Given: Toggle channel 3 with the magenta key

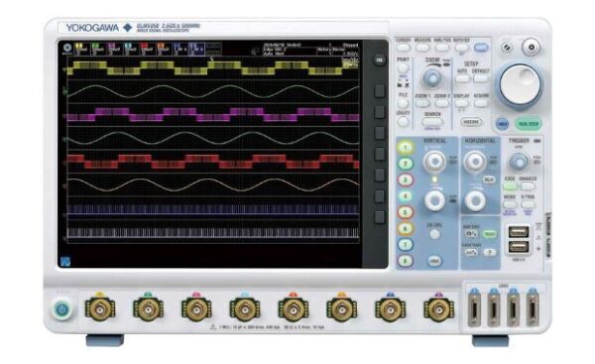Looking at the screenshot, I should click(x=406, y=180).
